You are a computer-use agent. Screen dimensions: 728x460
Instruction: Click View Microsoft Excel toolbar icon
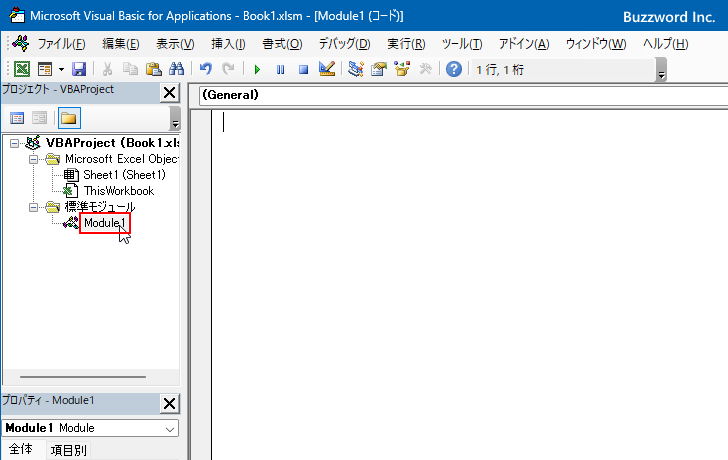coord(22,69)
